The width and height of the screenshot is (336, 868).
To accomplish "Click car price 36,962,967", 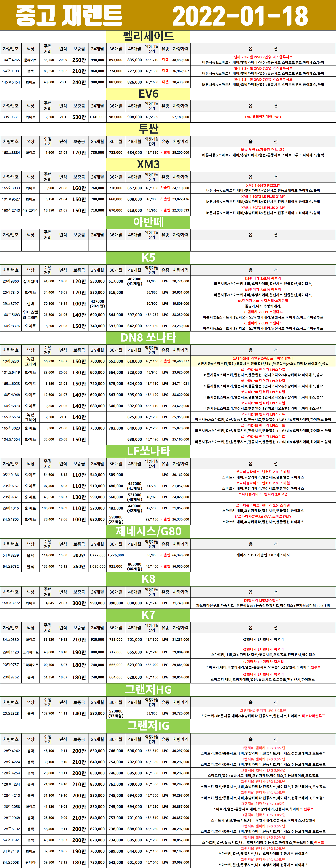I will pyautogui.click(x=180, y=71).
